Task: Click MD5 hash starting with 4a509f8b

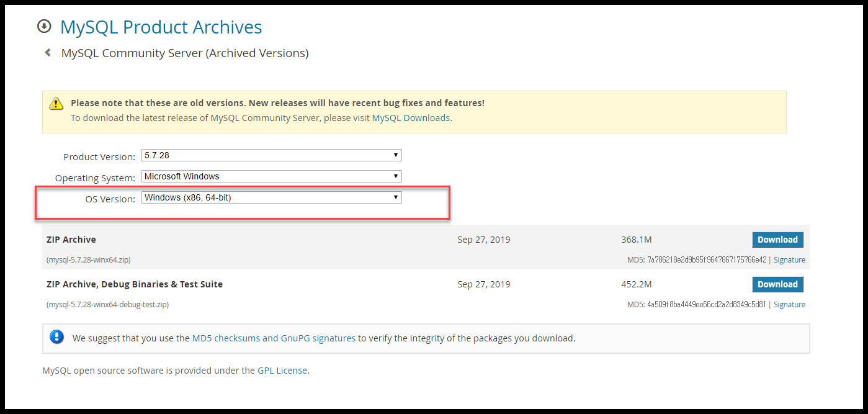Action: pyautogui.click(x=707, y=305)
